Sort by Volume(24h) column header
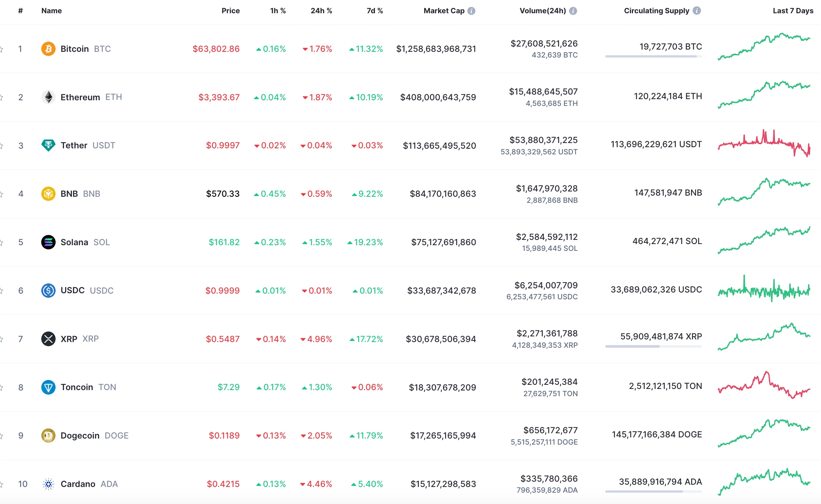The width and height of the screenshot is (821, 504). point(543,11)
